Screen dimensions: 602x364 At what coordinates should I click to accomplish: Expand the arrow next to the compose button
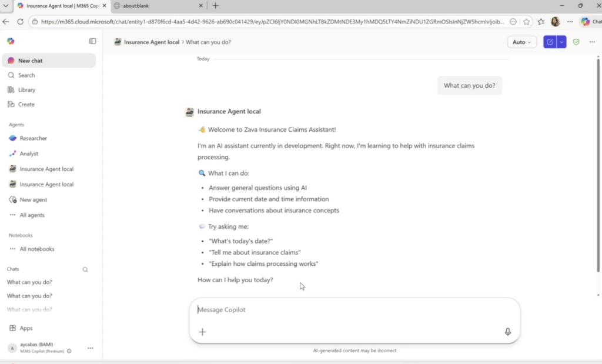coord(561,42)
